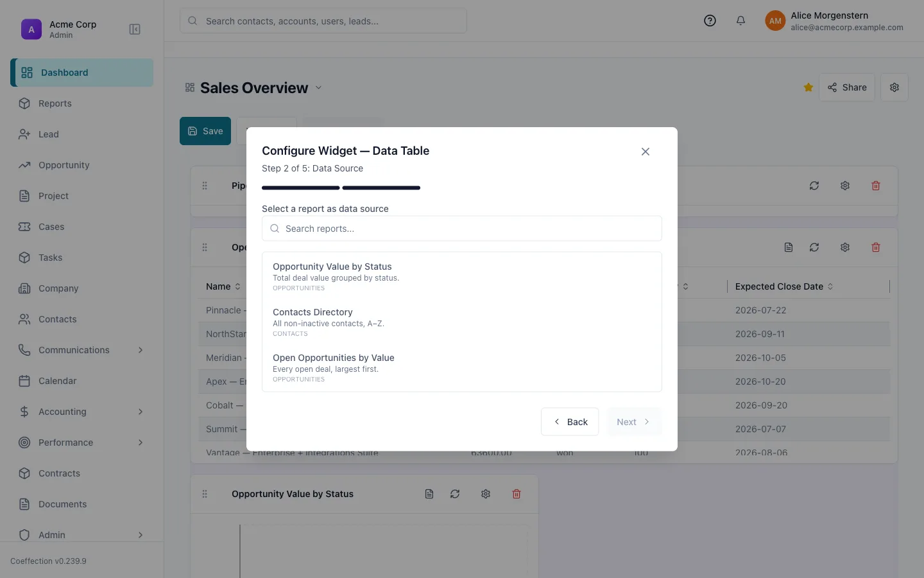Click the Share button
Image resolution: width=924 pixels, height=578 pixels.
tap(847, 87)
